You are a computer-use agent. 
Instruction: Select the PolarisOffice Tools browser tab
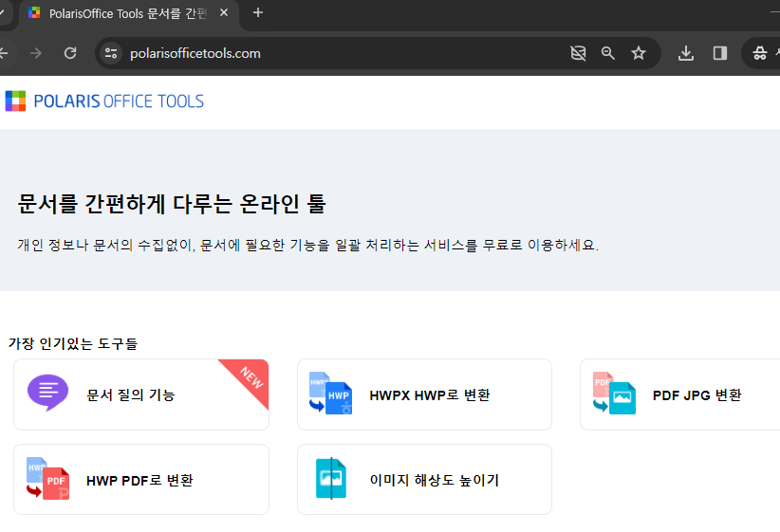click(x=129, y=14)
